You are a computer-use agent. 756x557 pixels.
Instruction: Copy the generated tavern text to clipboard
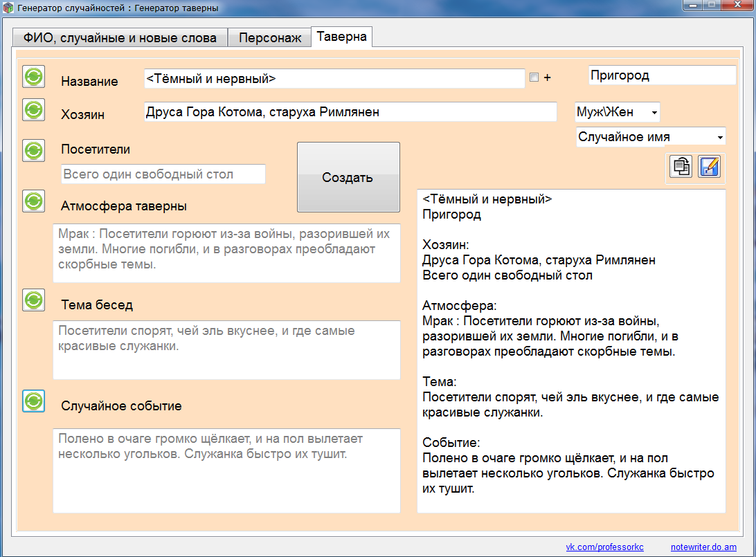tap(681, 167)
